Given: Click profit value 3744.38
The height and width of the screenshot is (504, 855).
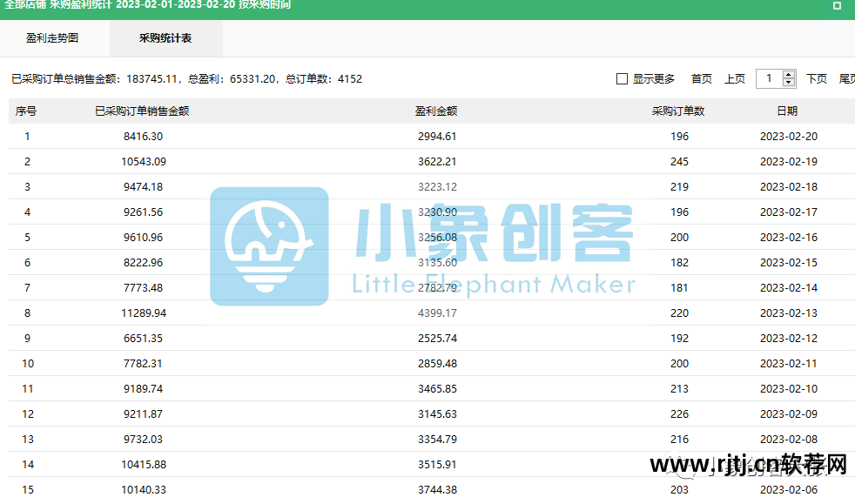Looking at the screenshot, I should 437,490.
